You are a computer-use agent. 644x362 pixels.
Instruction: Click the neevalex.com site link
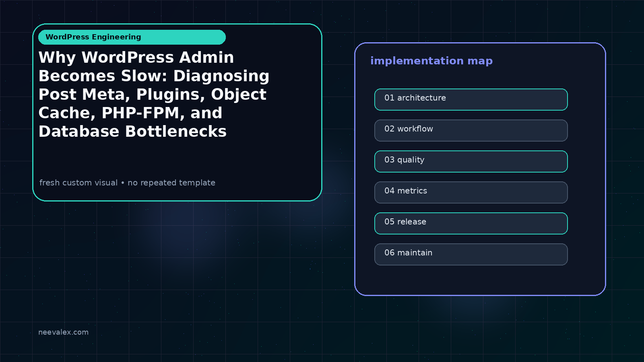coord(63,332)
